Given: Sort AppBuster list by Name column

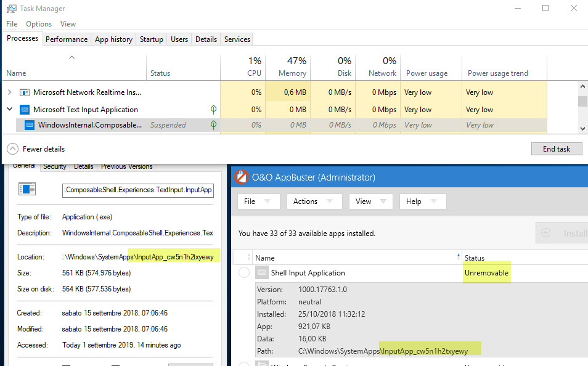Looking at the screenshot, I should tap(357, 258).
